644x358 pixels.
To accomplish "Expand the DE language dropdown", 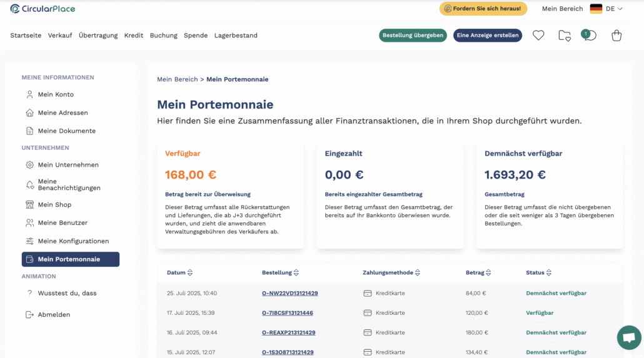I will pyautogui.click(x=615, y=9).
